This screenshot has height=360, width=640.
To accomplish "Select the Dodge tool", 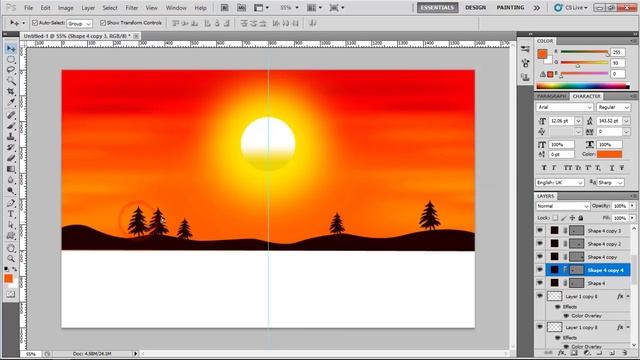I will coord(11,190).
